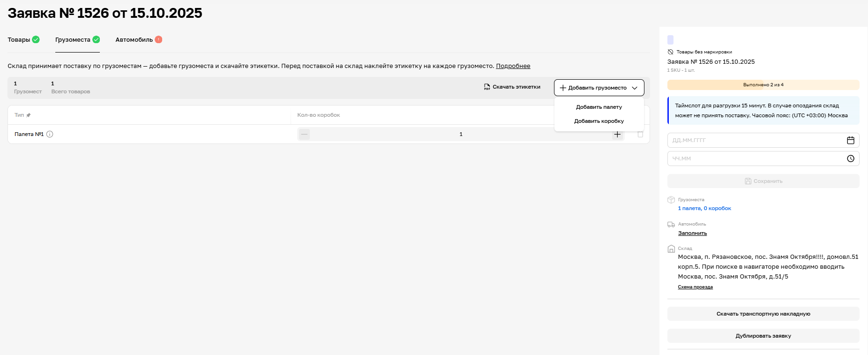
Task: Click the 1 SKU - 1 шт. text
Action: tap(681, 70)
